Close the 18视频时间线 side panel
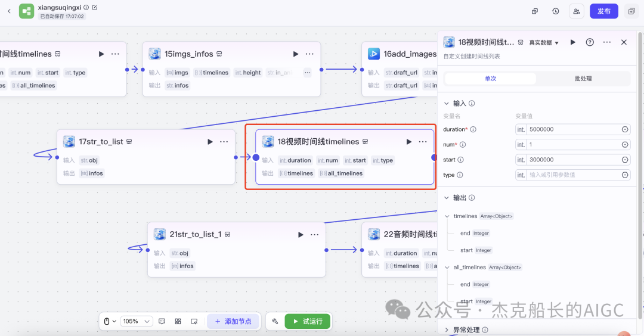This screenshot has height=336, width=644. click(x=624, y=42)
